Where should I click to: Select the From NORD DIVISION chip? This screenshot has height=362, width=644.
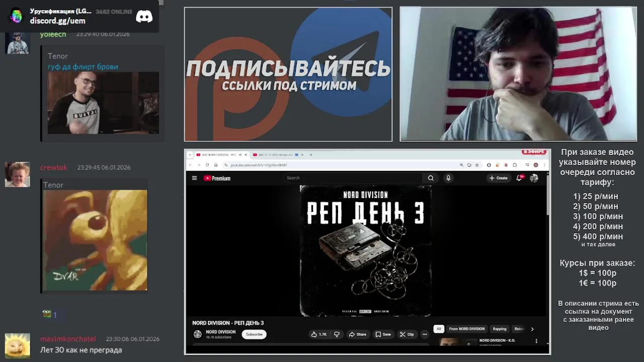point(467,329)
